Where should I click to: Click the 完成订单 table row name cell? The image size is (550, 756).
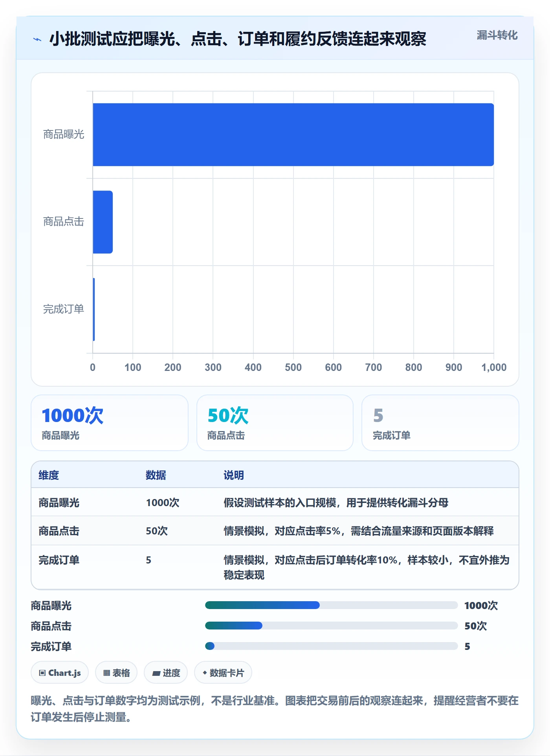click(x=59, y=560)
